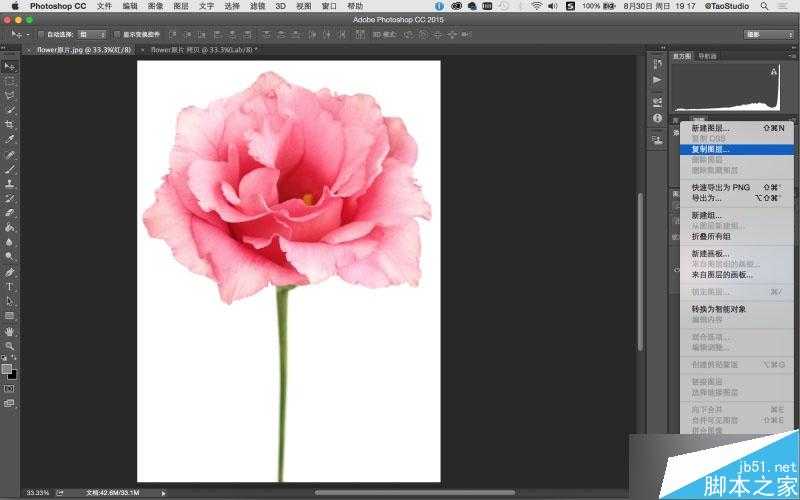
Task: Select the Hand tool
Action: pyautogui.click(x=10, y=330)
